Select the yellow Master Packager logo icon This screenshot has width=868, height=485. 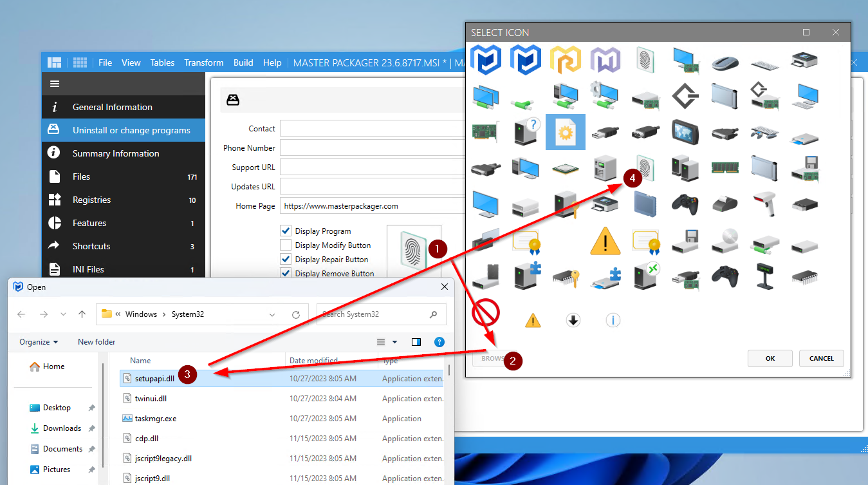tap(566, 60)
